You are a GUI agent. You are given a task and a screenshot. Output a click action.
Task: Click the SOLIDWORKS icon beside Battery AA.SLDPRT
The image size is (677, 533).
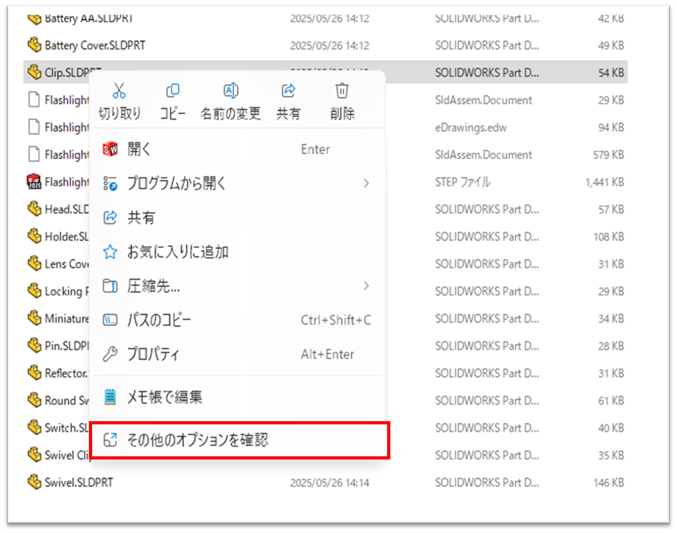(33, 18)
